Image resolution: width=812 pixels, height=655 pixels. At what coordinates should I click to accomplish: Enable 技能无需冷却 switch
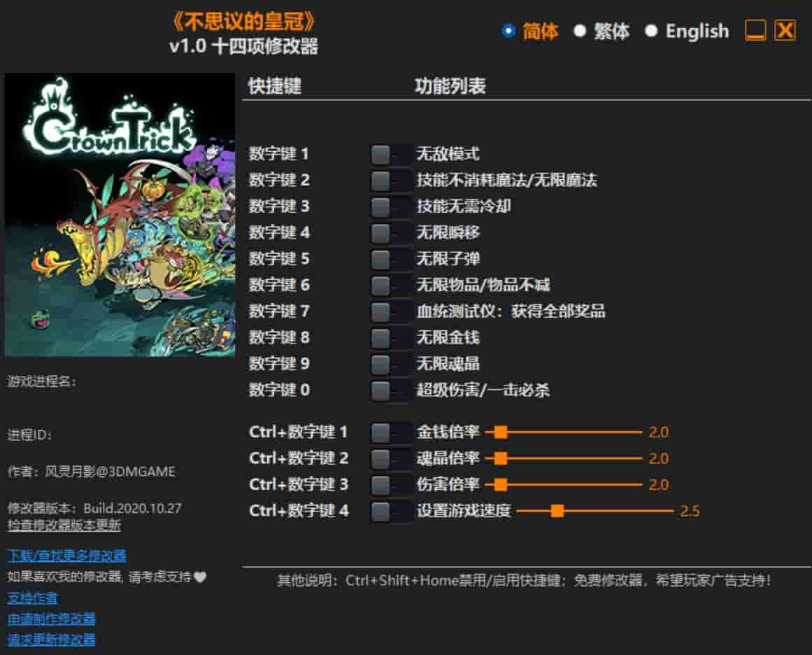389,206
